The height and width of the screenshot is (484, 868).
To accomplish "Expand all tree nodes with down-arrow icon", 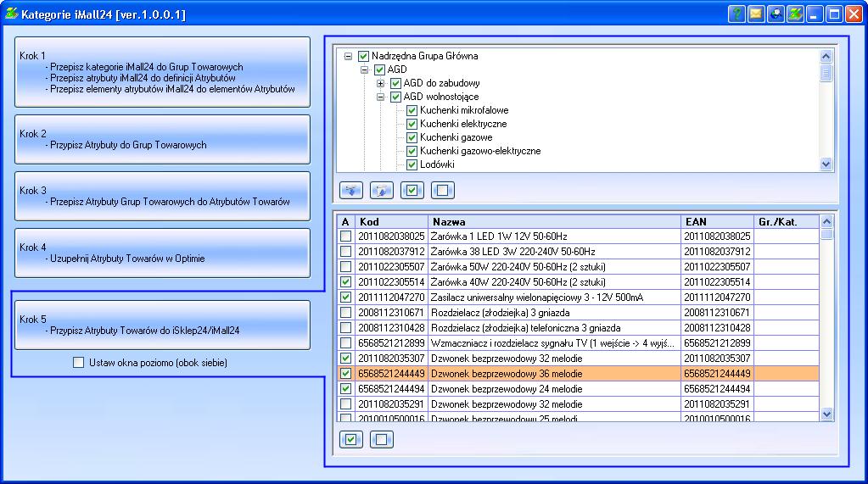I will pos(351,190).
